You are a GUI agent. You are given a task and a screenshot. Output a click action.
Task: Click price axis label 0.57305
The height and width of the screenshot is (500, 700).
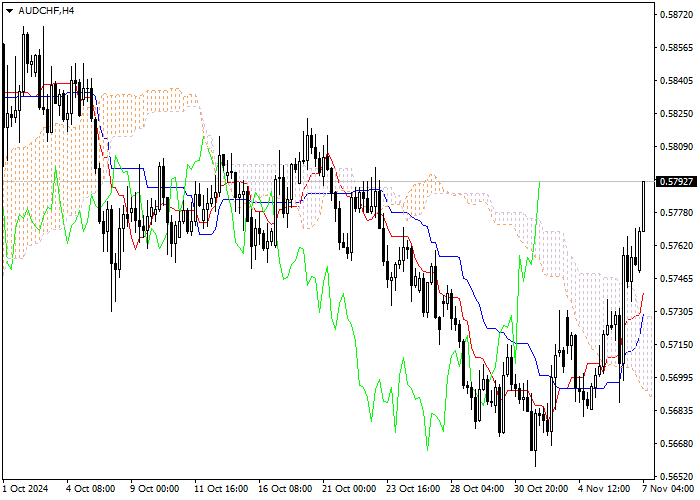coord(676,312)
